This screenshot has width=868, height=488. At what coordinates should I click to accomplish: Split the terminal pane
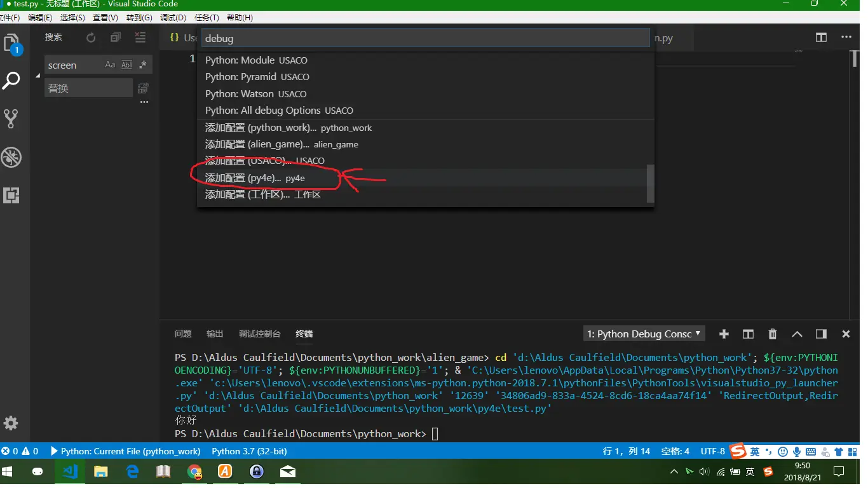pyautogui.click(x=748, y=334)
